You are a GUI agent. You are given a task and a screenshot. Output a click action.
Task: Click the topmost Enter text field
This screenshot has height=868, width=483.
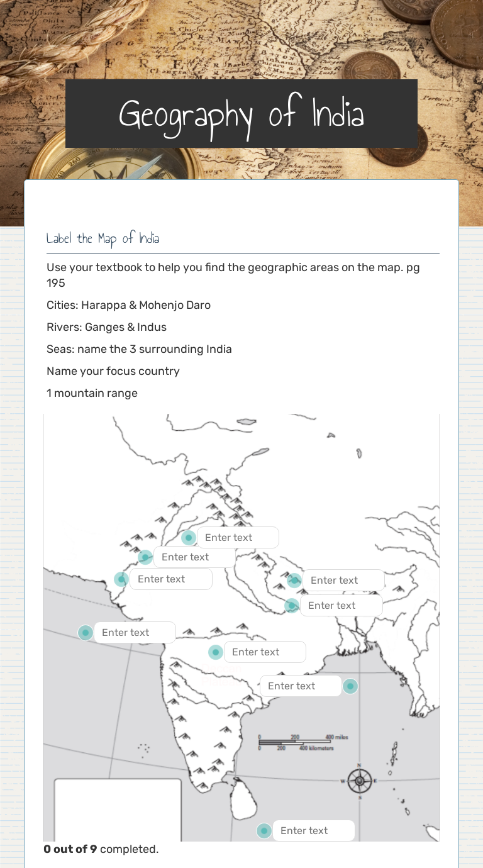pos(238,537)
